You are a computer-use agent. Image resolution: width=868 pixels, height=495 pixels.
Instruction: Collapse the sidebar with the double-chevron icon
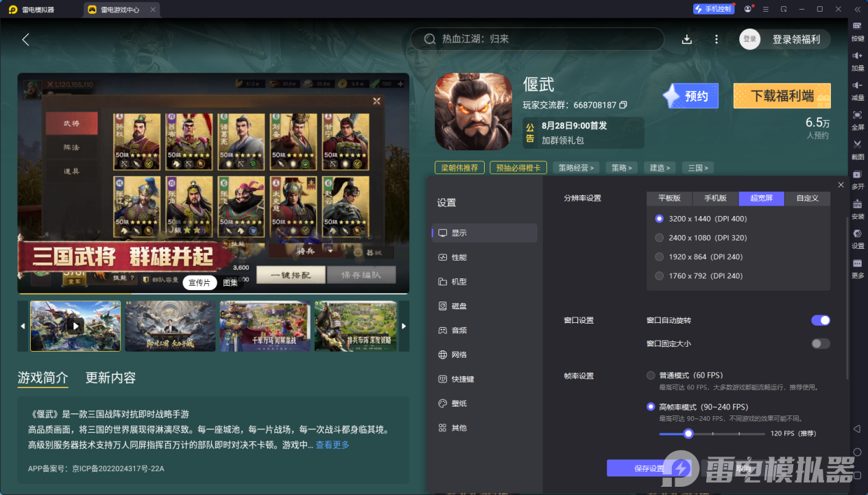coord(857,9)
